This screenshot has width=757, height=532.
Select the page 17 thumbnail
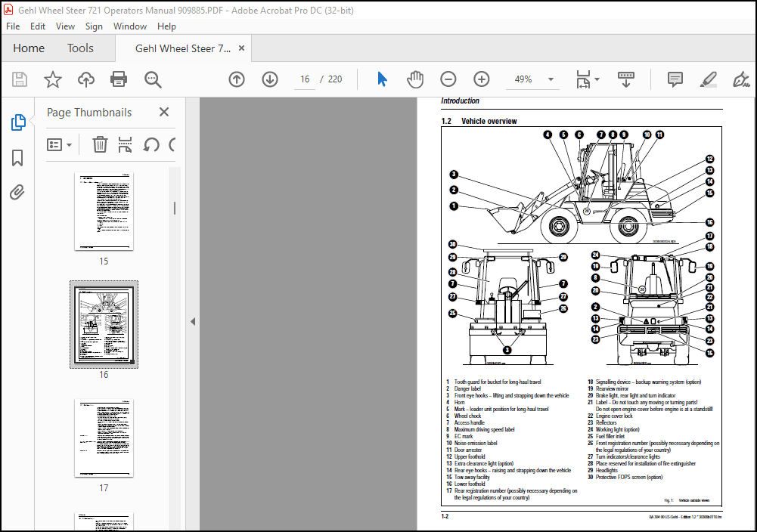[x=104, y=437]
